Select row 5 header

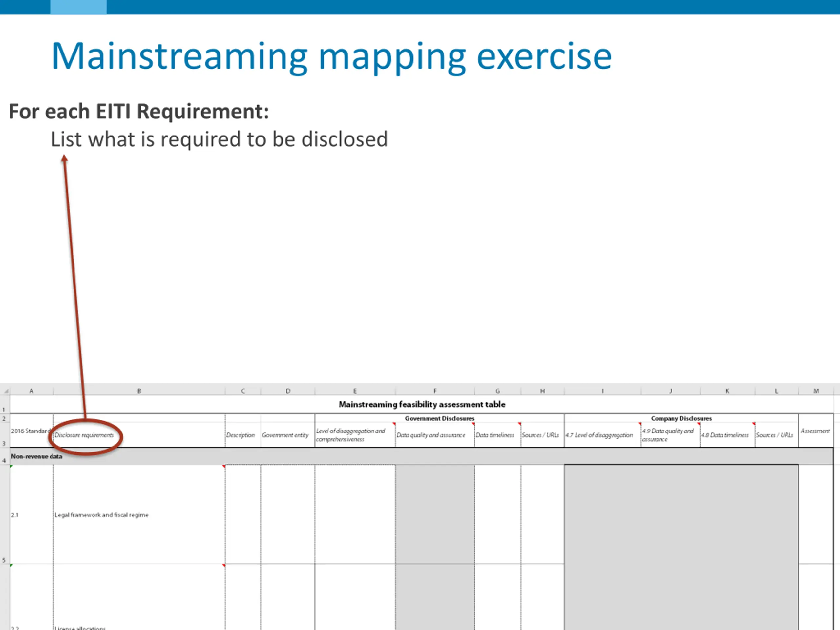[5, 514]
